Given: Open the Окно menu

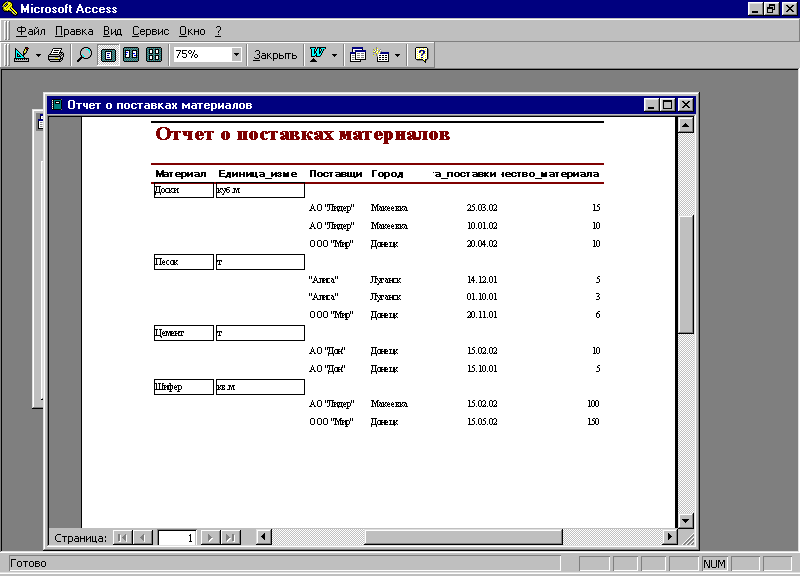Looking at the screenshot, I should point(192,31).
